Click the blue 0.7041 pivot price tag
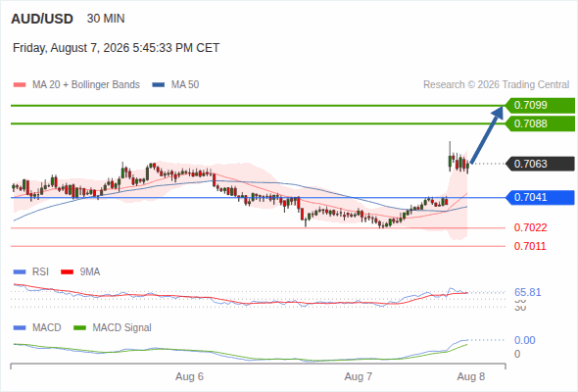 pyautogui.click(x=540, y=197)
